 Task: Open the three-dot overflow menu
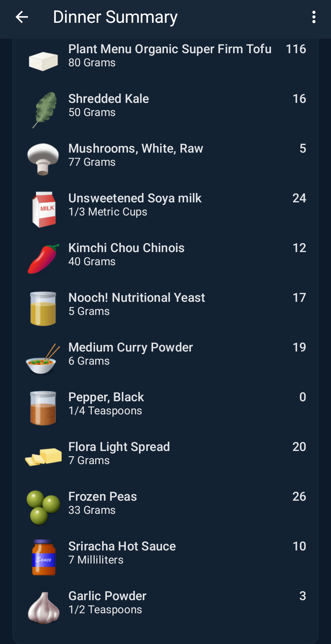point(314,17)
